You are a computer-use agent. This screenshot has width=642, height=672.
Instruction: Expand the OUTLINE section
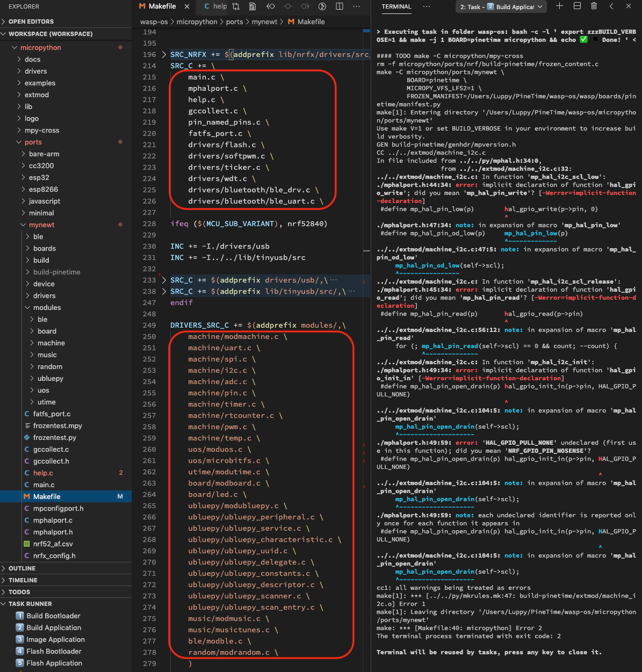pyautogui.click(x=22, y=568)
